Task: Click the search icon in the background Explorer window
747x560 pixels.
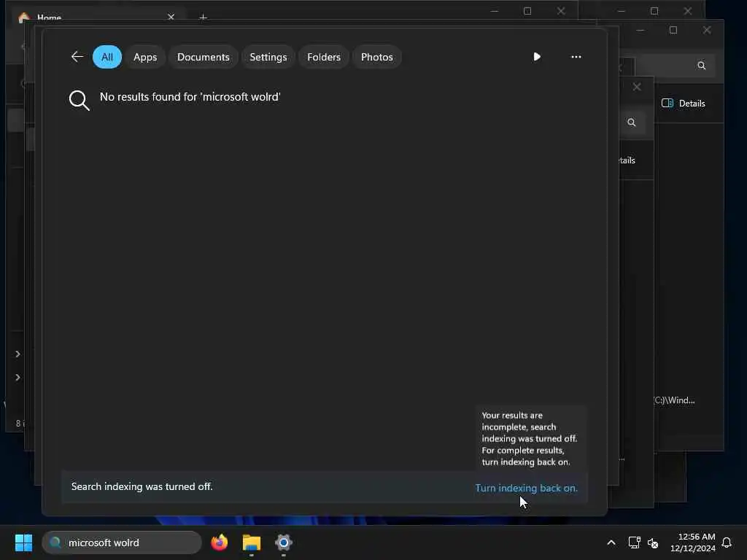Action: pos(701,66)
